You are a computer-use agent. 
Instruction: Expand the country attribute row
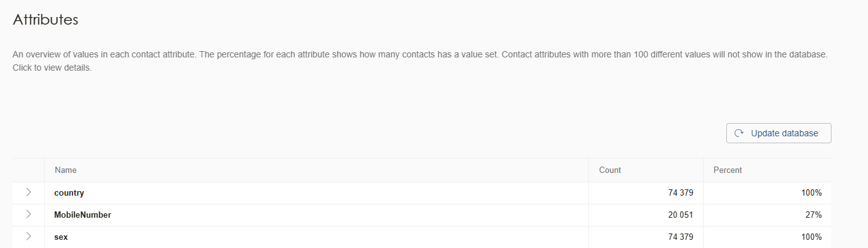(x=28, y=192)
